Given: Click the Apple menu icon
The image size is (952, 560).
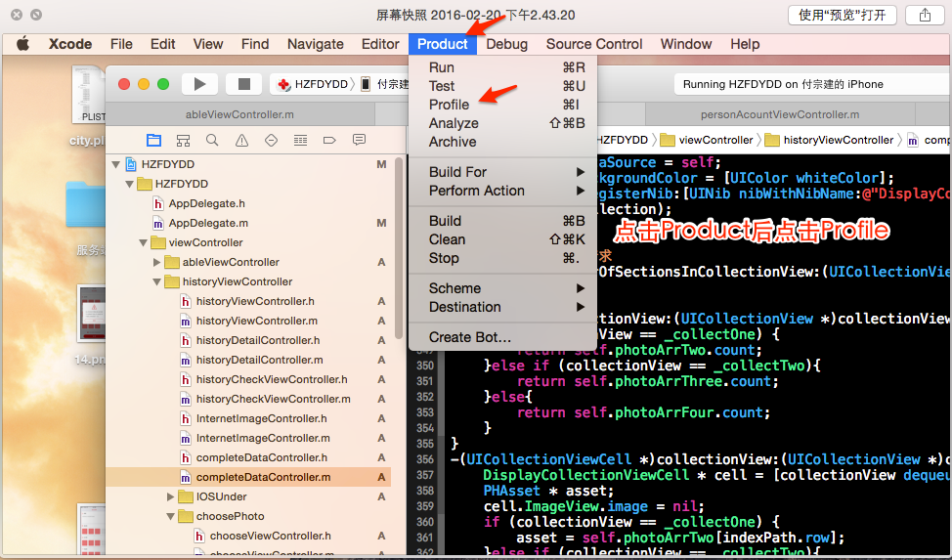Looking at the screenshot, I should [x=23, y=44].
